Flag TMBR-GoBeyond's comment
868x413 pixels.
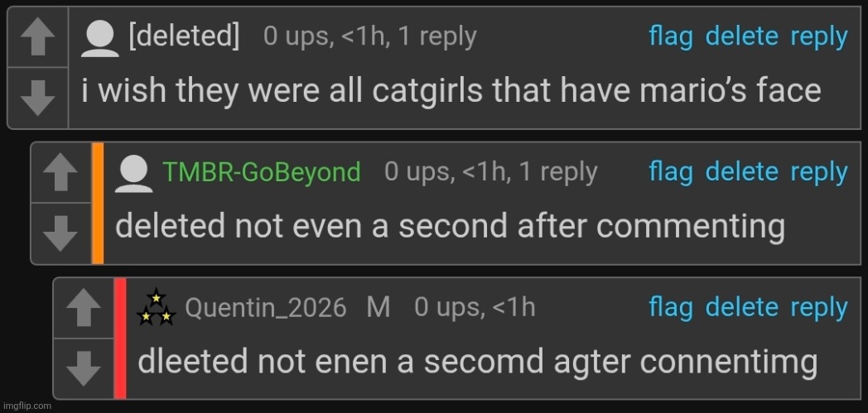(671, 172)
